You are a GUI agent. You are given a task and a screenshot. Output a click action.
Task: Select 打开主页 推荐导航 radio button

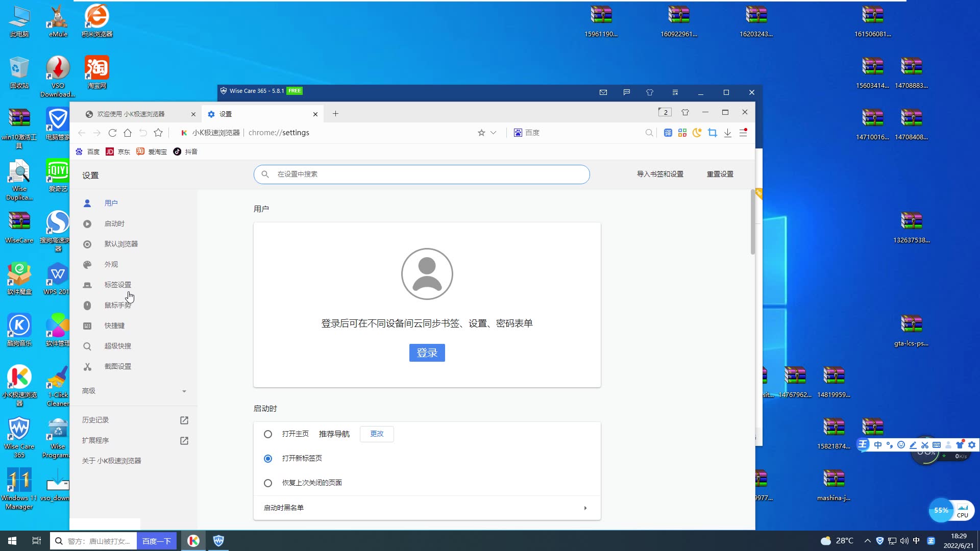268,433
